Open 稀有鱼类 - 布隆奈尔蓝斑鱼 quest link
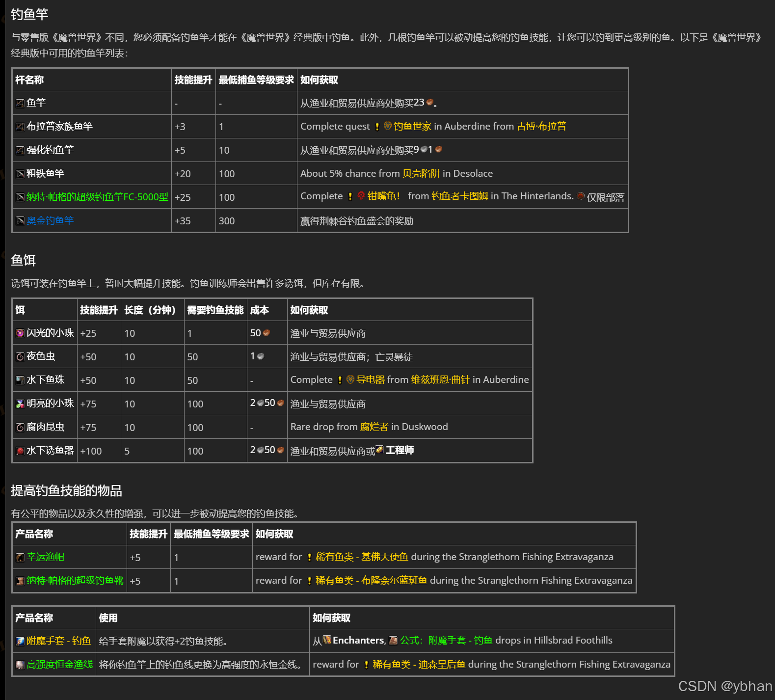This screenshot has height=700, width=775. pos(372,580)
